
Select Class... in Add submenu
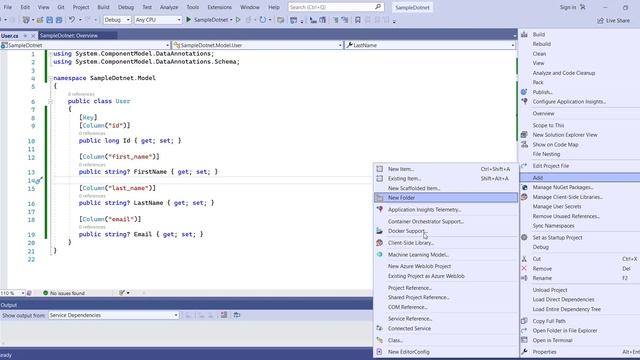click(446, 340)
